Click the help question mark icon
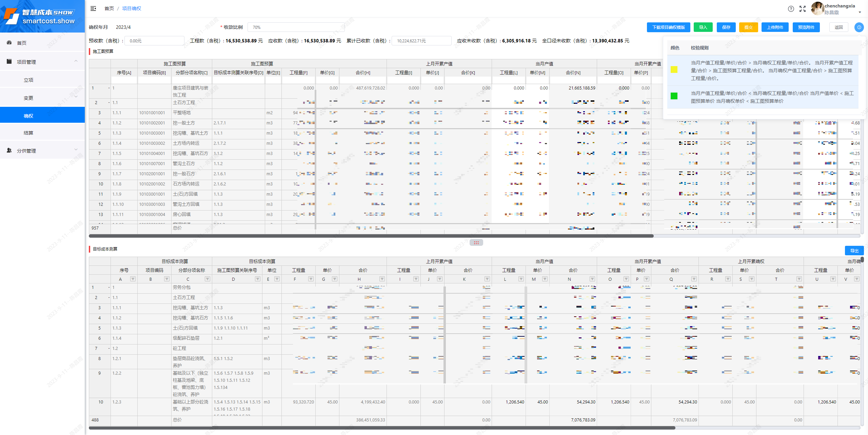 791,9
